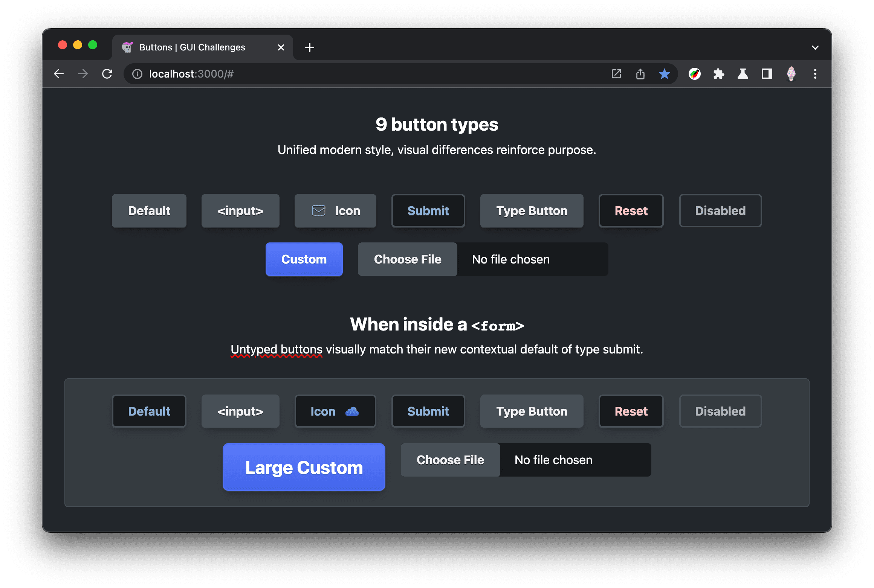Click the Large Custom blue button in form

tap(304, 468)
